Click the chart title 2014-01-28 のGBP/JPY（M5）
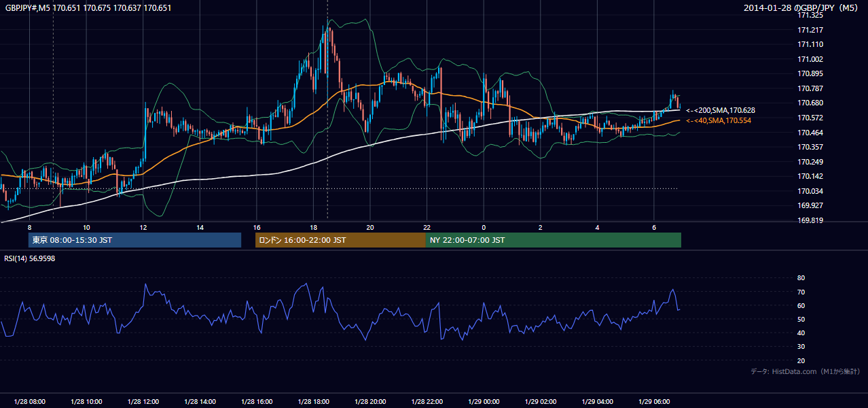 pos(801,8)
